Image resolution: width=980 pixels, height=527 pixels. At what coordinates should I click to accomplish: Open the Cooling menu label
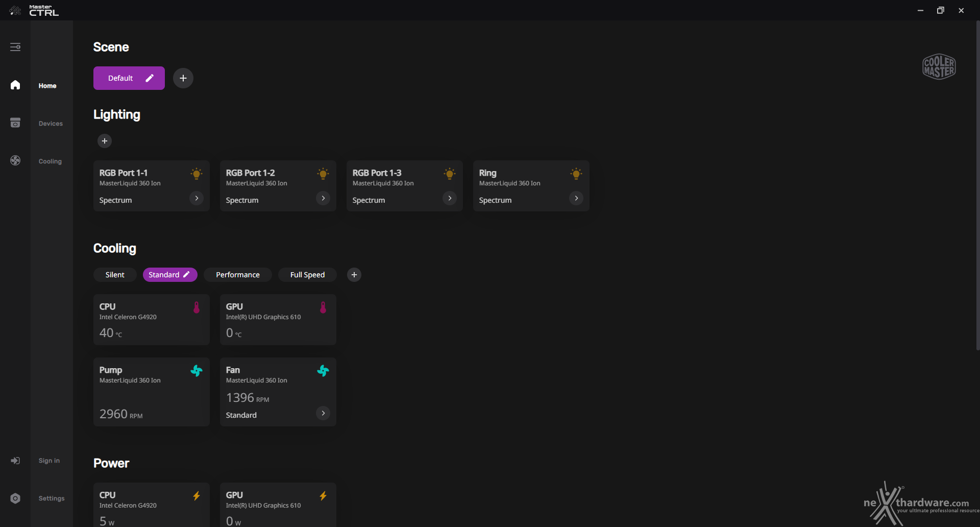[50, 161]
